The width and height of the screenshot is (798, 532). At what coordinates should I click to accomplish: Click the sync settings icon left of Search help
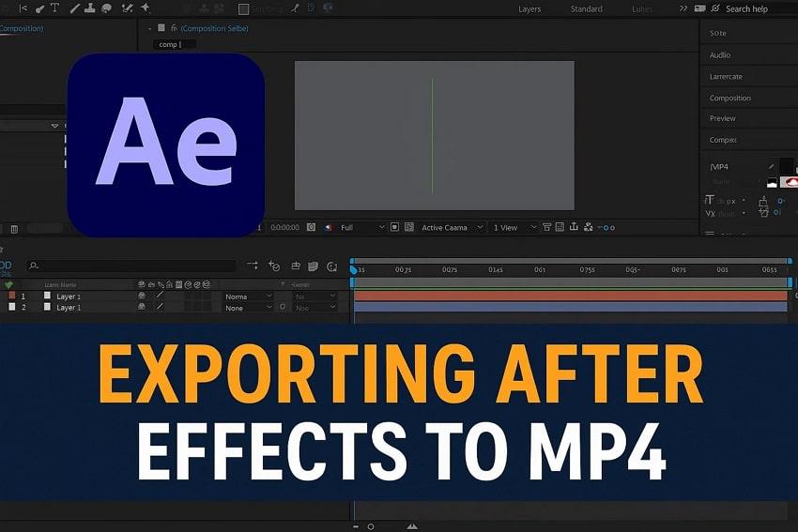tap(715, 8)
